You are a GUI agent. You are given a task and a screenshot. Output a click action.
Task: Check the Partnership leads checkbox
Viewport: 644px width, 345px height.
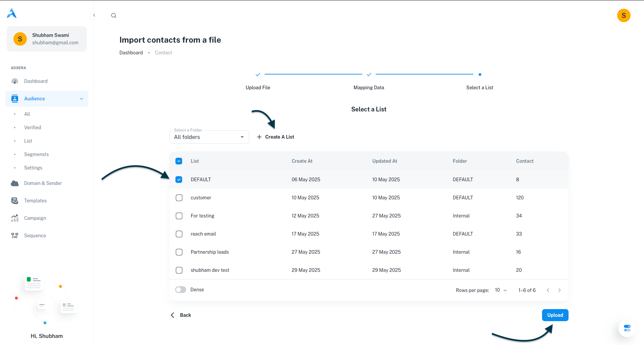click(179, 252)
